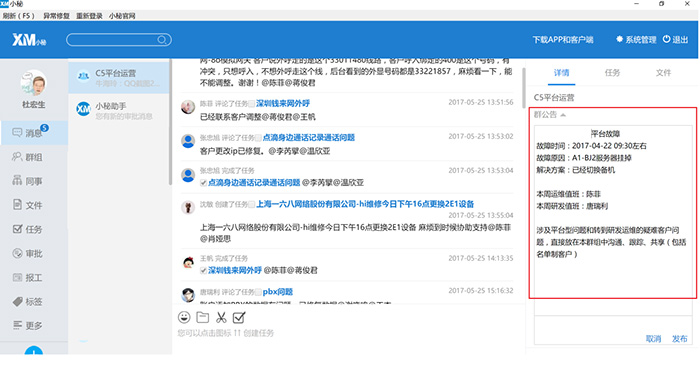
Task: Click 刷新 (F5) menu item
Action: pyautogui.click(x=19, y=16)
